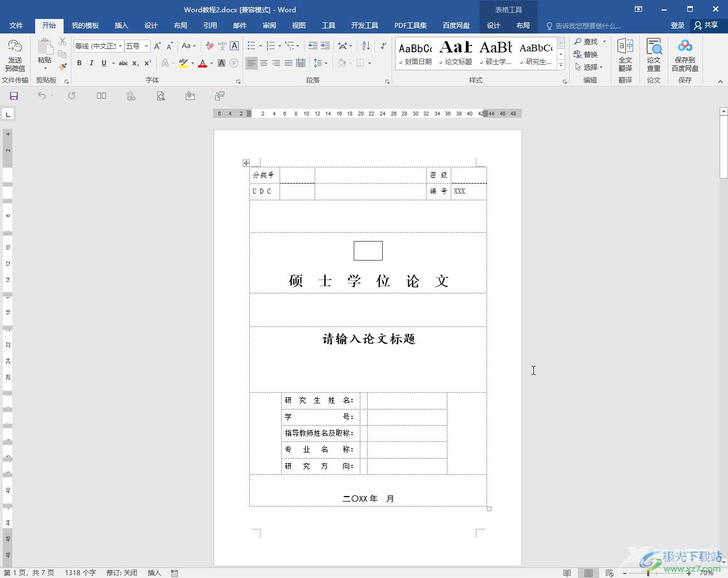Screen dimensions: 728x578
Task: Switch to the Review (审阅) tab
Action: (x=269, y=26)
